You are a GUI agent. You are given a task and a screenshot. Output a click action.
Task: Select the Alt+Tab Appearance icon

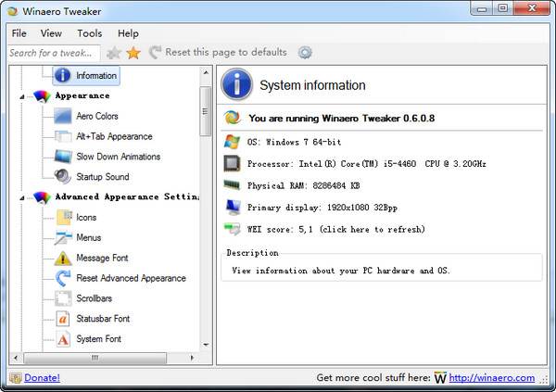(62, 136)
